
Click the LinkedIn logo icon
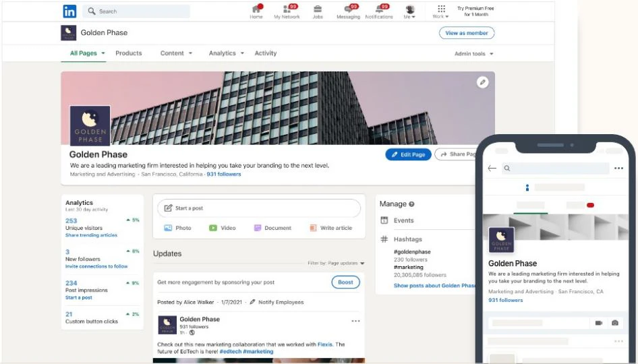coord(69,11)
